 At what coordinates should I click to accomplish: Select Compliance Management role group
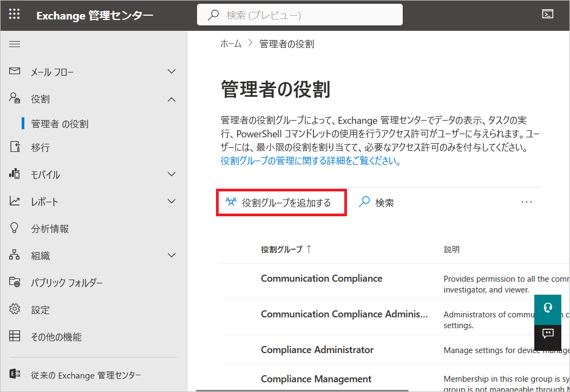tap(395, 378)
